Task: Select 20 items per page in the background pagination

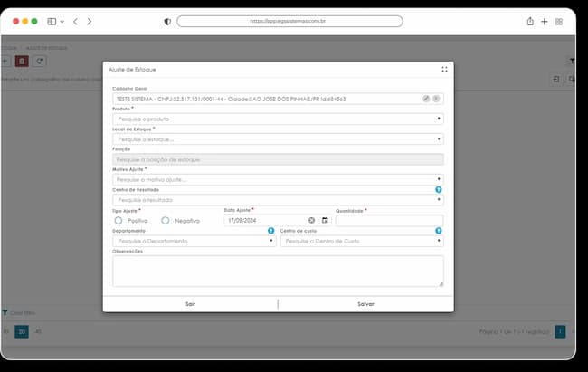Action: (x=22, y=331)
